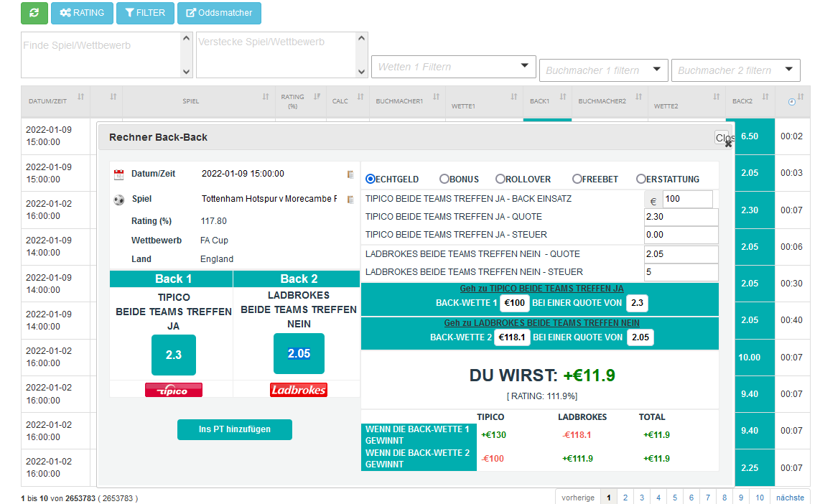
Task: Click the Back-Wette 2 stake value €118.1
Action: pyautogui.click(x=511, y=337)
